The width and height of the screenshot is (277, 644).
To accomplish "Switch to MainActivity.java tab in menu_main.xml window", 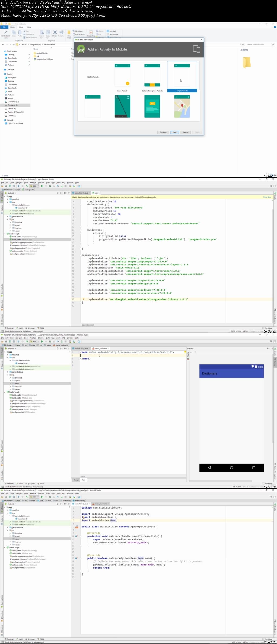I will click(81, 348).
